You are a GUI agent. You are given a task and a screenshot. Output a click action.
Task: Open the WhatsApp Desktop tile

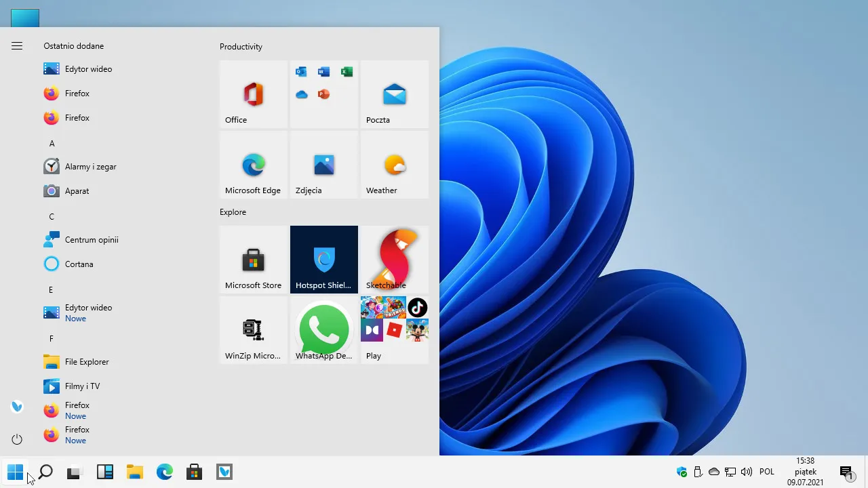324,330
